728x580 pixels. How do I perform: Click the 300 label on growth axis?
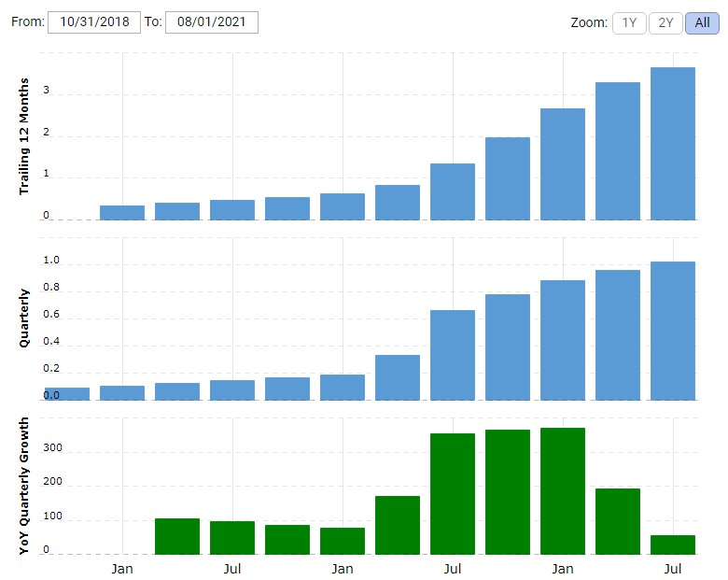52,448
